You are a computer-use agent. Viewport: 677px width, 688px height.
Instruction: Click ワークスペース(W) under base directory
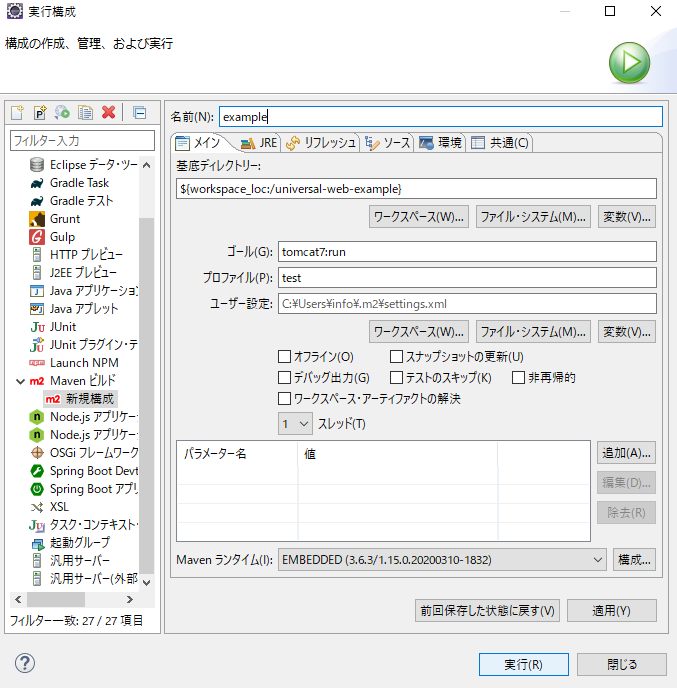pos(419,216)
